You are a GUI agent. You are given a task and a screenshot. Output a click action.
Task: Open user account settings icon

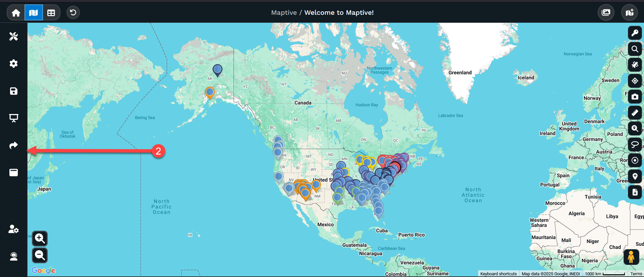click(x=13, y=229)
